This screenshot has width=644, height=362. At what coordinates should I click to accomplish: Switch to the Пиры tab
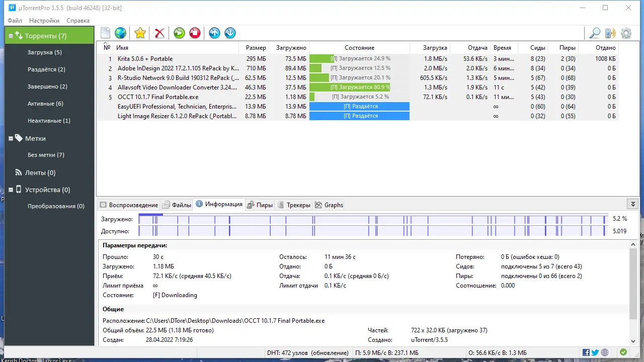tap(260, 205)
